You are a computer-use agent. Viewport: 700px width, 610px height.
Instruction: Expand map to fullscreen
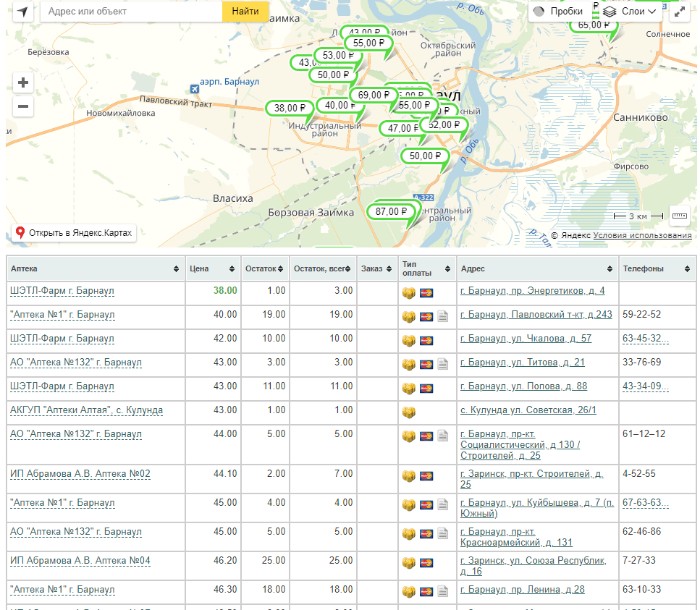[680, 12]
